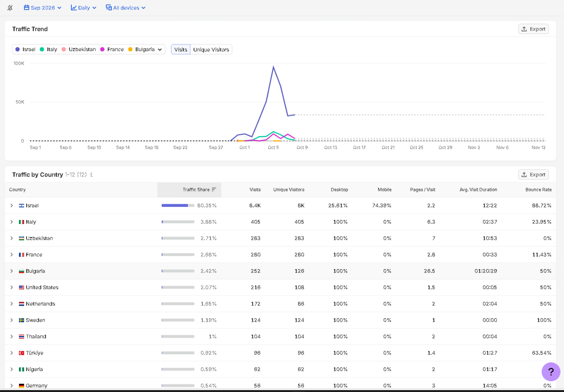Screen dimensions: 564x392
Task: Open the purple help question button
Action: 551,372
